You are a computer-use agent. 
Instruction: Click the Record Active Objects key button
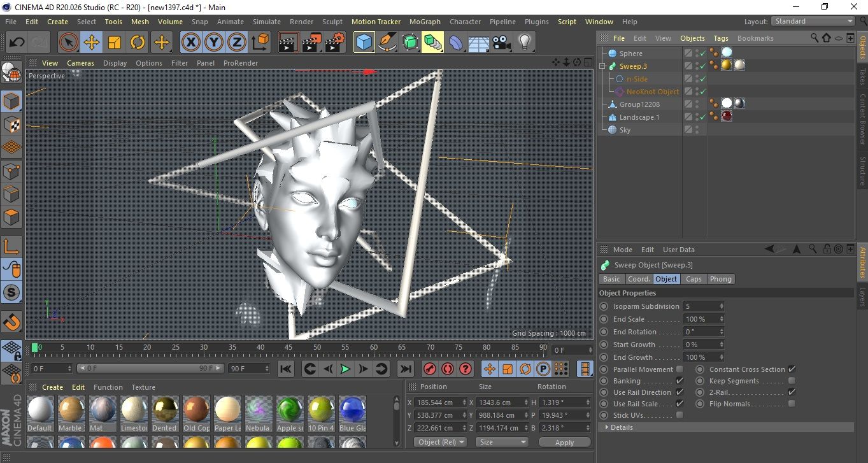coord(430,369)
